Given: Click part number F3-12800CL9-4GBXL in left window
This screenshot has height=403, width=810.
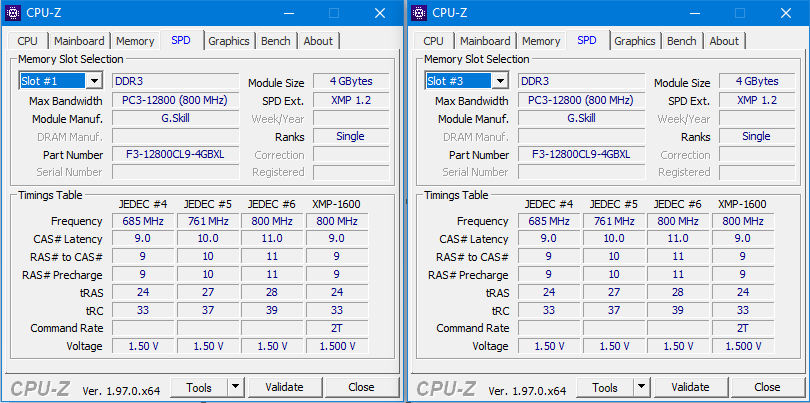Looking at the screenshot, I should (x=176, y=154).
